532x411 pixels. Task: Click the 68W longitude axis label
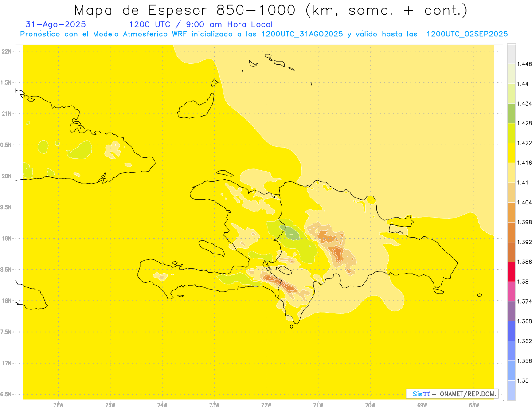(x=473, y=405)
